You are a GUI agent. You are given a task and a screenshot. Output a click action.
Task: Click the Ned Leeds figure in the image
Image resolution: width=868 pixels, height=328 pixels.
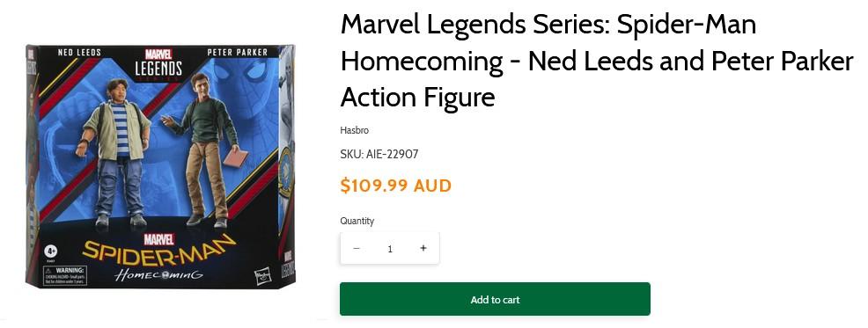114,153
